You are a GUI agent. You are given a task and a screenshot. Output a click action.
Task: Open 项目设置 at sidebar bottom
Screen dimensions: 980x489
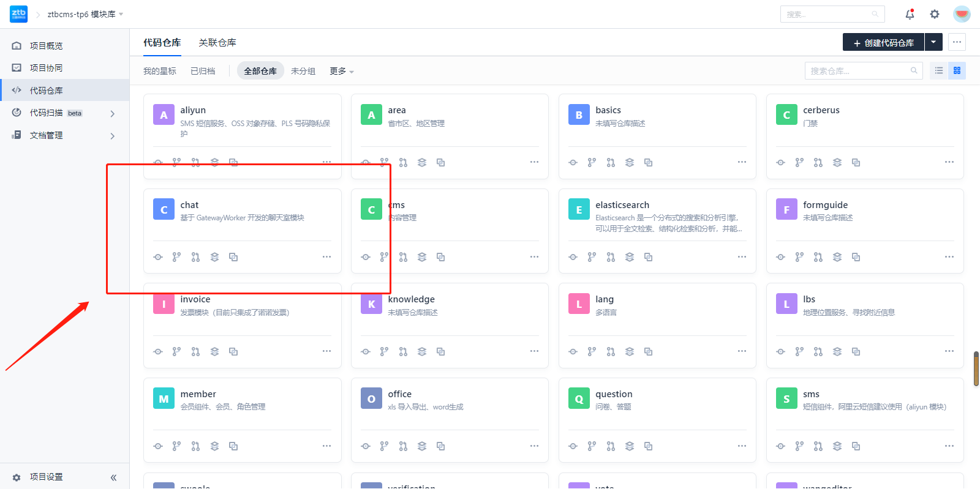[x=46, y=477]
